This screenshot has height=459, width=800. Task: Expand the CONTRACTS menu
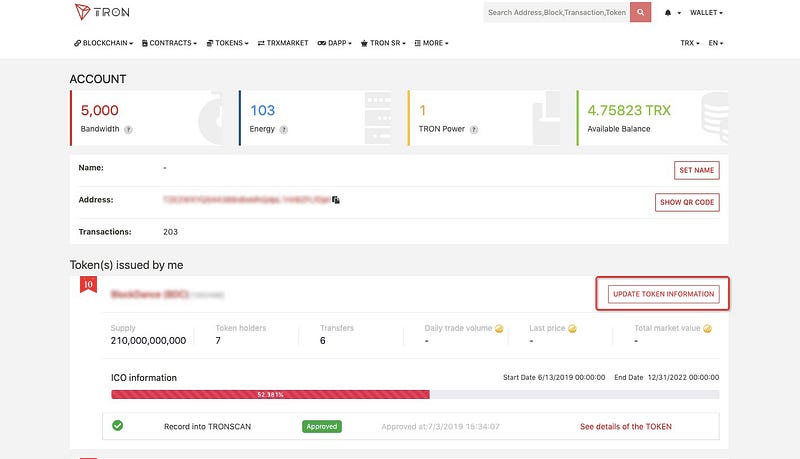(169, 43)
